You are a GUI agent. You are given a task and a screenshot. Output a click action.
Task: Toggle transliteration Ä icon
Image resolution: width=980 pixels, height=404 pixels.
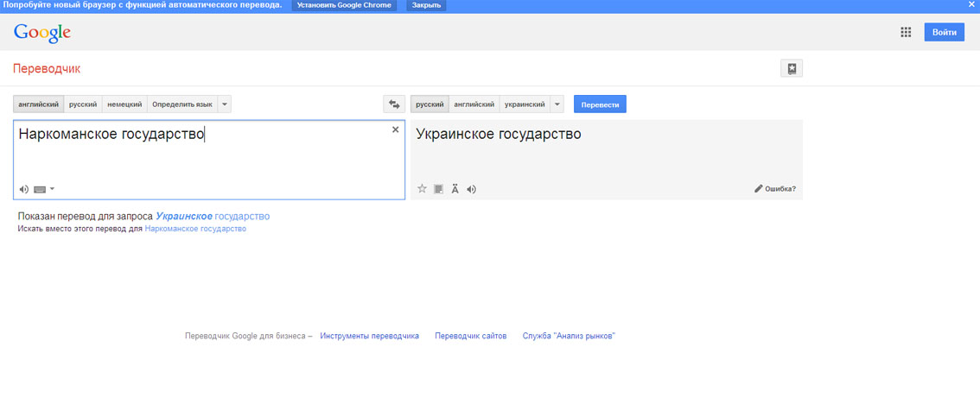tap(455, 188)
